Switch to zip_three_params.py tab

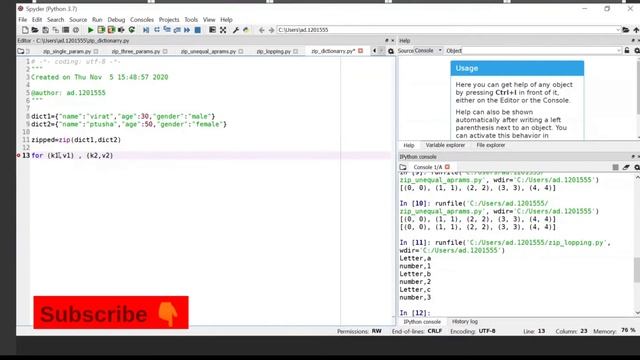click(136, 51)
